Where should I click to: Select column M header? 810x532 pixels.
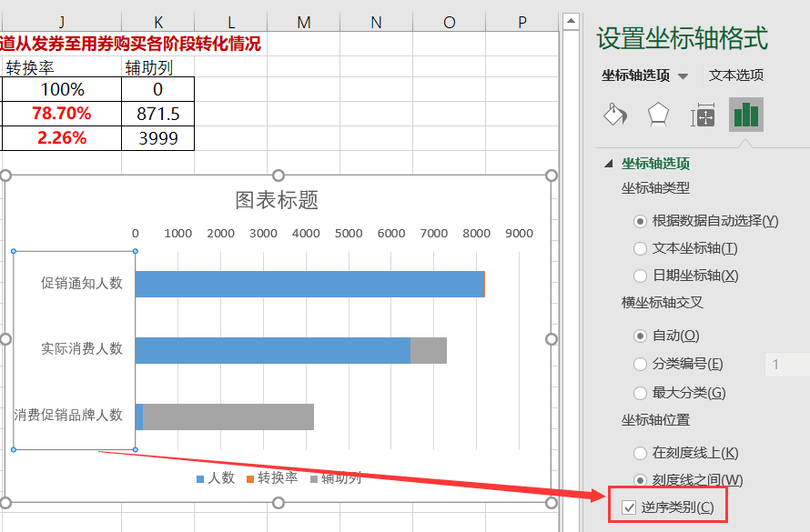point(304,22)
